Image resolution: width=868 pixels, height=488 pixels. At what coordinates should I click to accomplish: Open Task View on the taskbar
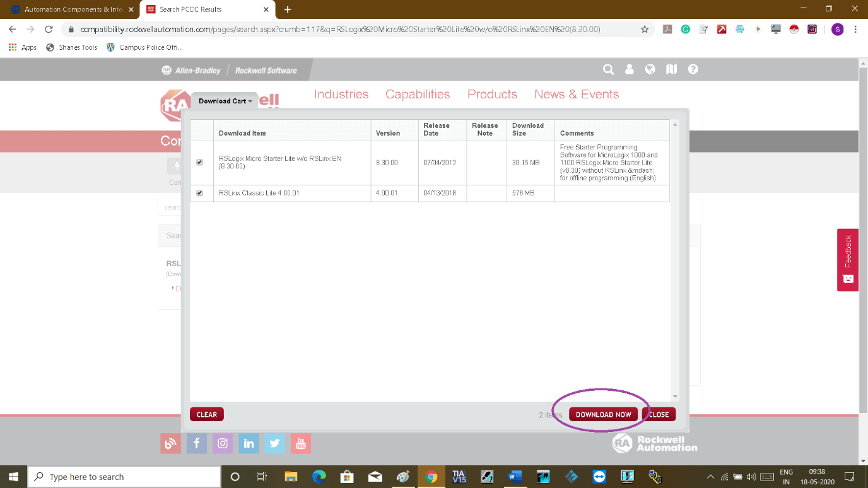[x=262, y=477]
